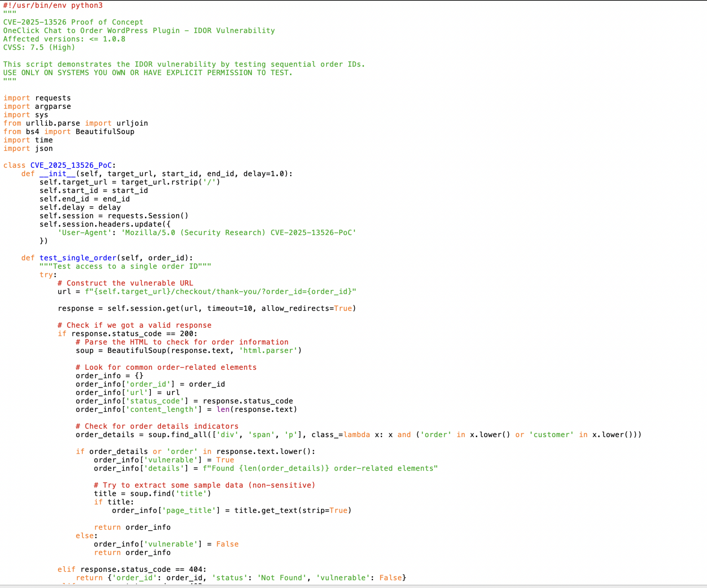Click the CVSS: 7.5 (High) comment line
Image resolution: width=707 pixels, height=588 pixels.
[x=39, y=47]
